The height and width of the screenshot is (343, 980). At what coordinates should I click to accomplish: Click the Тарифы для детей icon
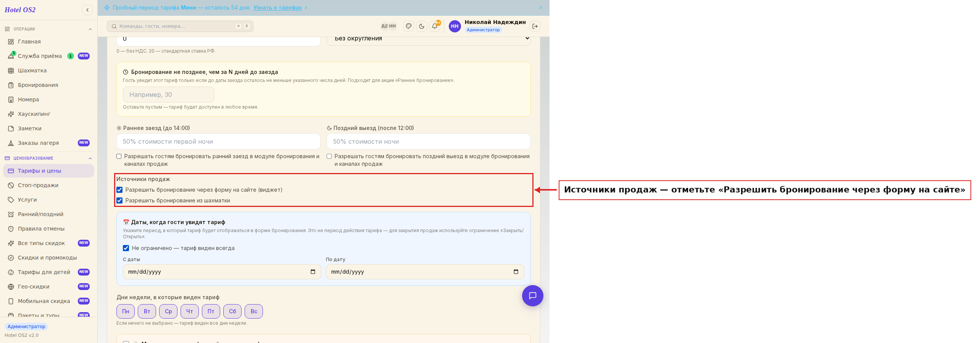pos(11,272)
